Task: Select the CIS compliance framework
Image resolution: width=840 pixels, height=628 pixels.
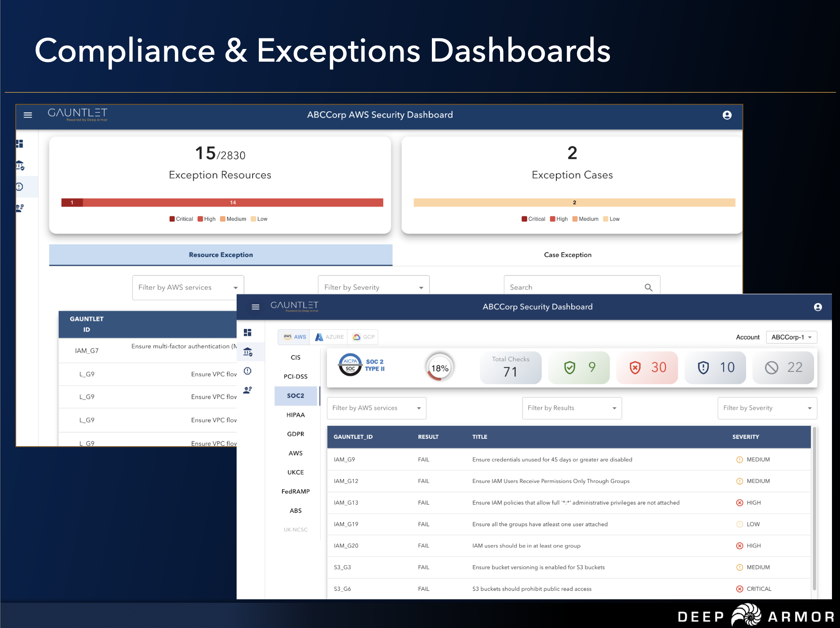Action: [x=296, y=357]
